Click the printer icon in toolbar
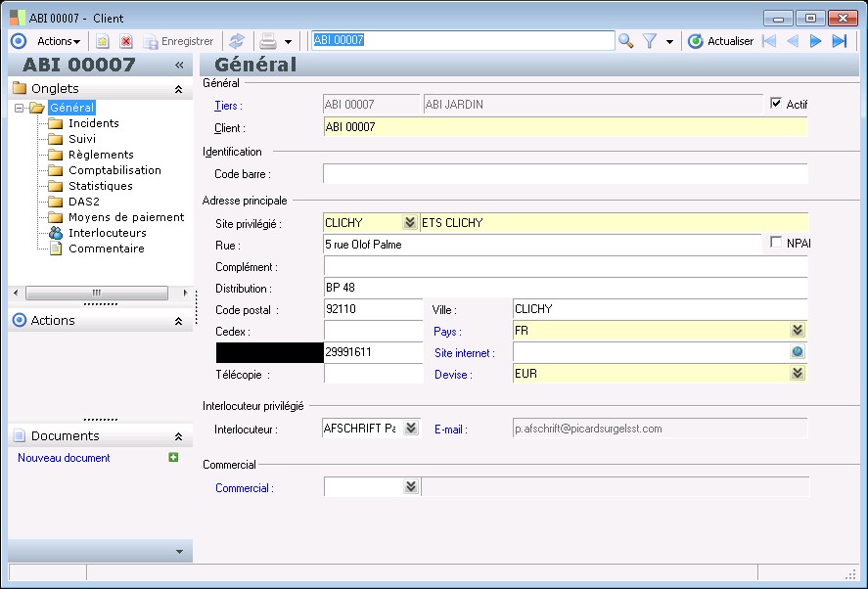 coord(267,41)
